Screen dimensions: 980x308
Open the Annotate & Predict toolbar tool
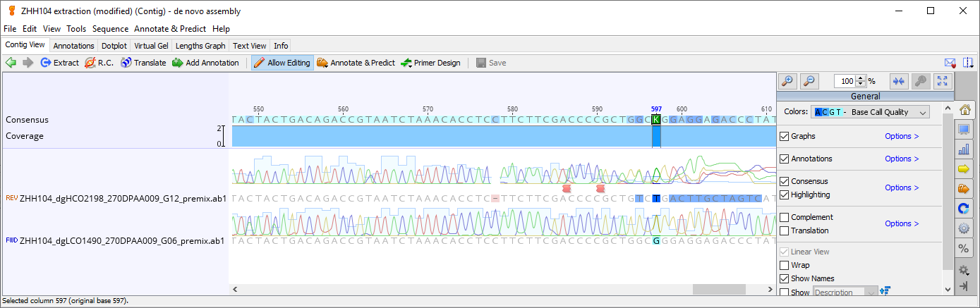(x=356, y=63)
